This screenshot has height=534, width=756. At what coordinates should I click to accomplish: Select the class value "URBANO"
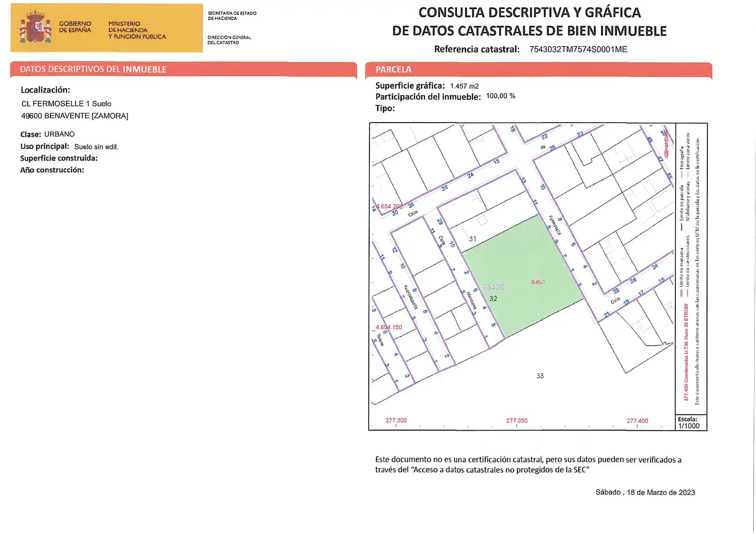59,134
